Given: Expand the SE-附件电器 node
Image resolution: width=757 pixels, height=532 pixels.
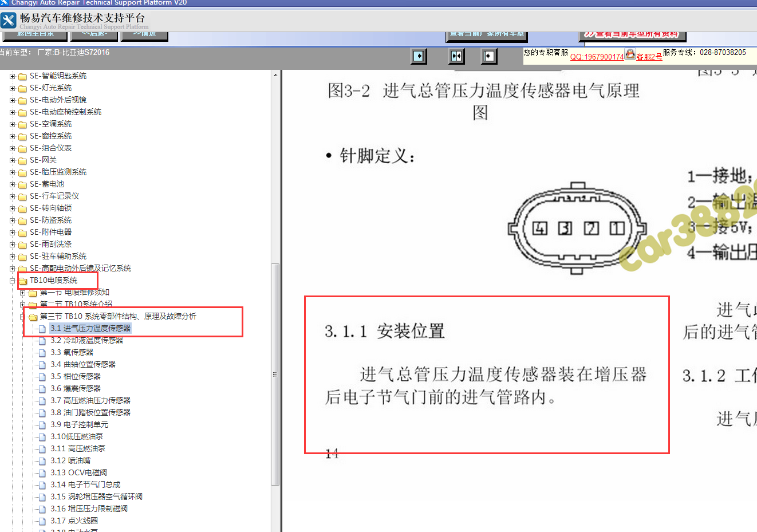Looking at the screenshot, I should coord(12,232).
